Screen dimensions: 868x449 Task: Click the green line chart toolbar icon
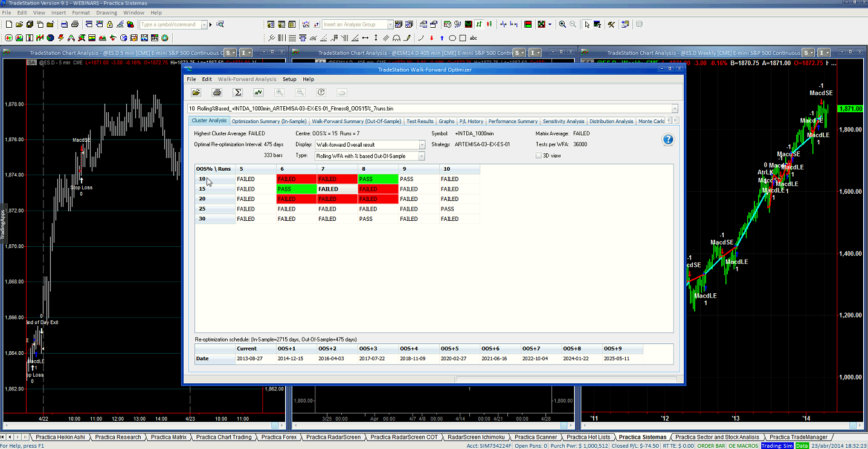pyautogui.click(x=259, y=92)
